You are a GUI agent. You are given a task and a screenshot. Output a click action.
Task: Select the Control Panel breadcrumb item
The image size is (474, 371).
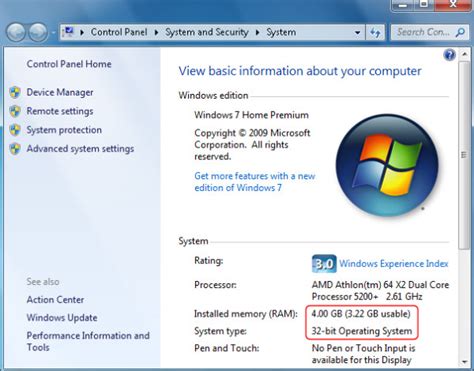coord(119,32)
